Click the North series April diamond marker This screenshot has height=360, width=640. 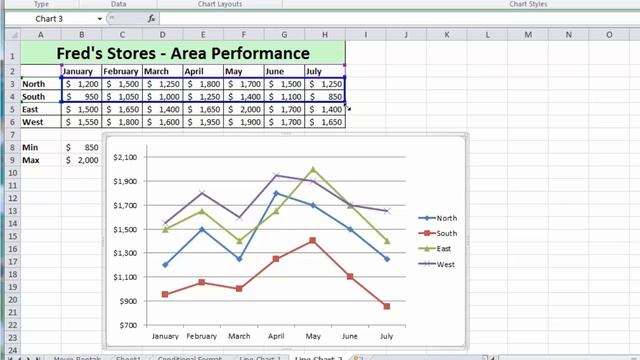276,193
